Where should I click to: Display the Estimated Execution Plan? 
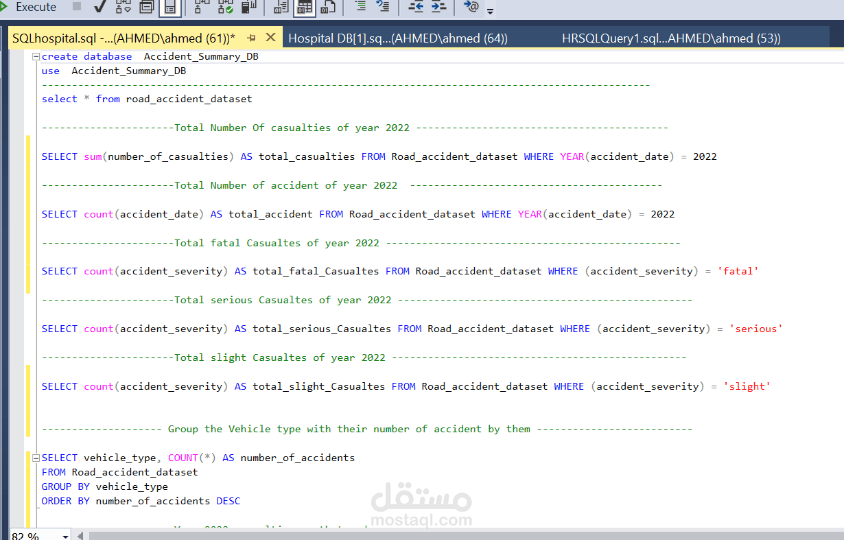(123, 7)
